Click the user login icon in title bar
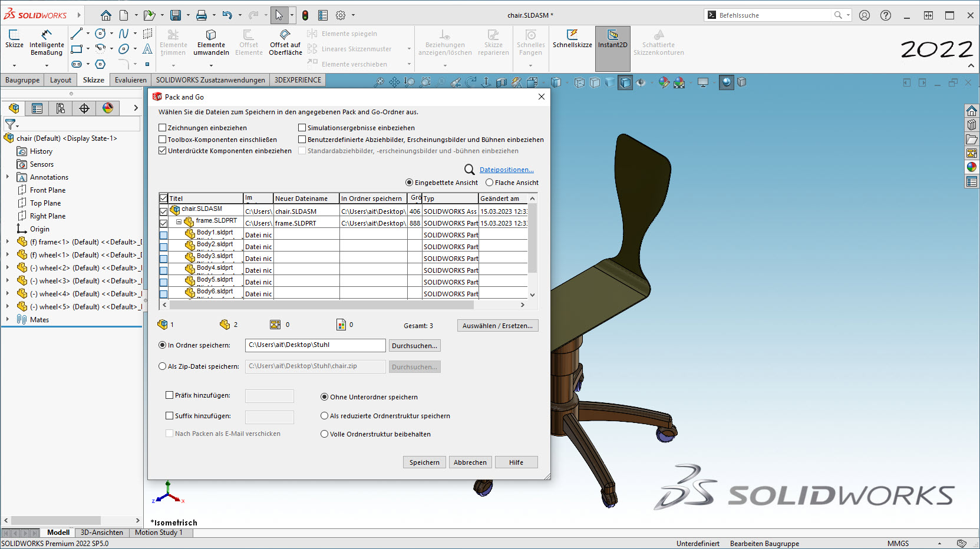Viewport: 980px width, 549px height. pyautogui.click(x=864, y=15)
